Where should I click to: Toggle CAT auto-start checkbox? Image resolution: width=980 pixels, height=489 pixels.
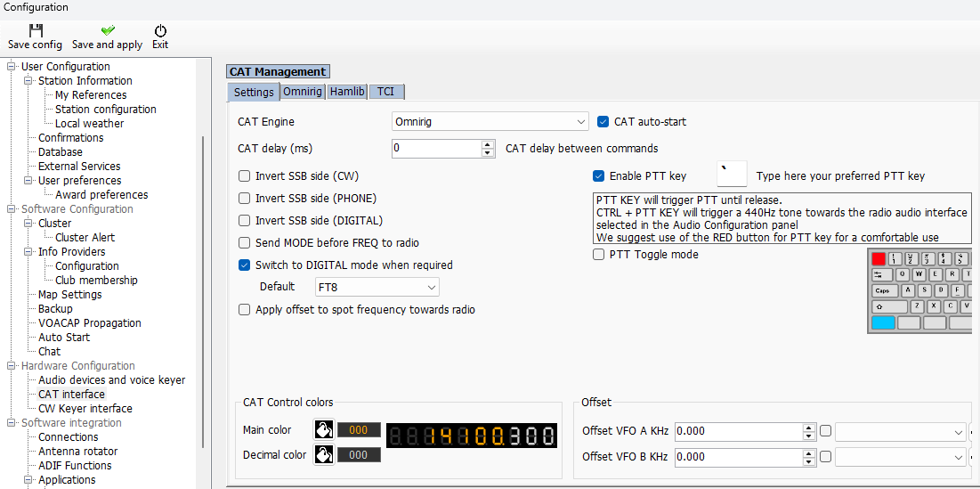pos(603,122)
